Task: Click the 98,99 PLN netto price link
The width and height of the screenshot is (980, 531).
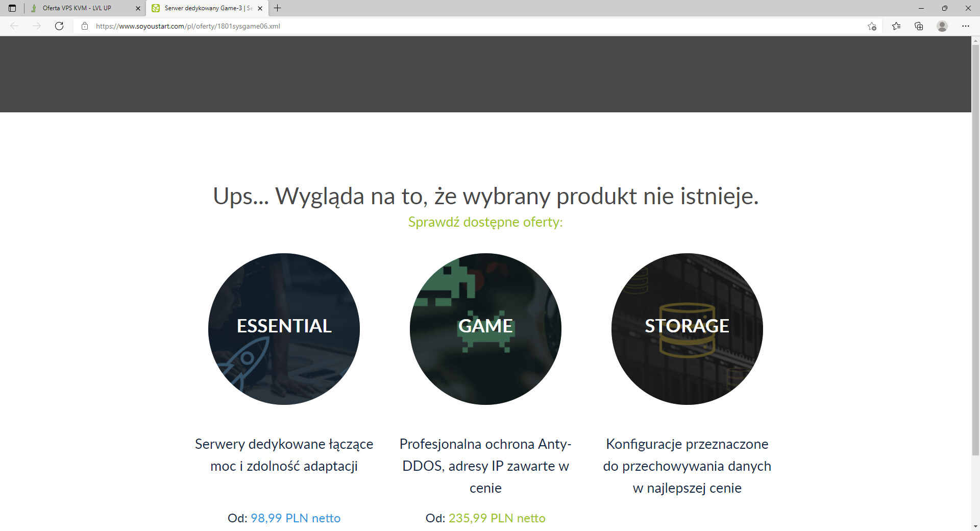Action: [x=295, y=518]
